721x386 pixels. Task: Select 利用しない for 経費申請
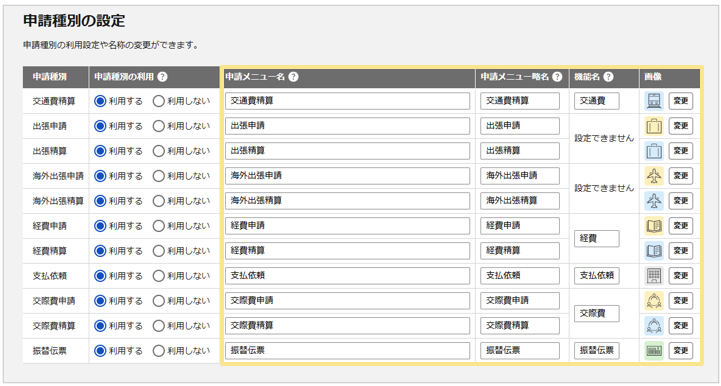pos(159,226)
